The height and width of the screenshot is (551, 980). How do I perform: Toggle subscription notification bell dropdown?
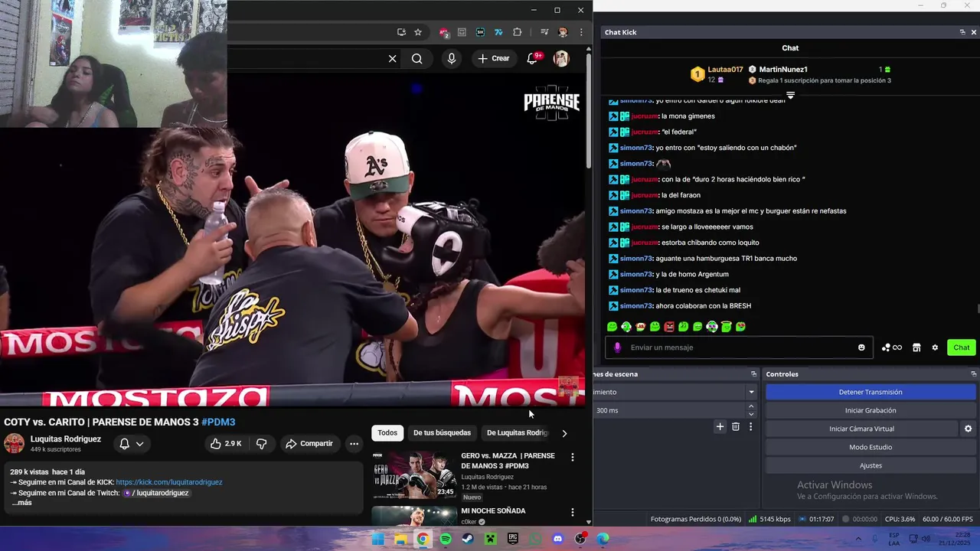131,444
